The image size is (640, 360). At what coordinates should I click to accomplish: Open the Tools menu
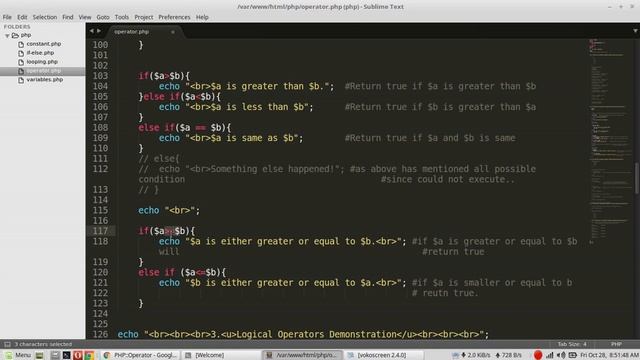(122, 17)
